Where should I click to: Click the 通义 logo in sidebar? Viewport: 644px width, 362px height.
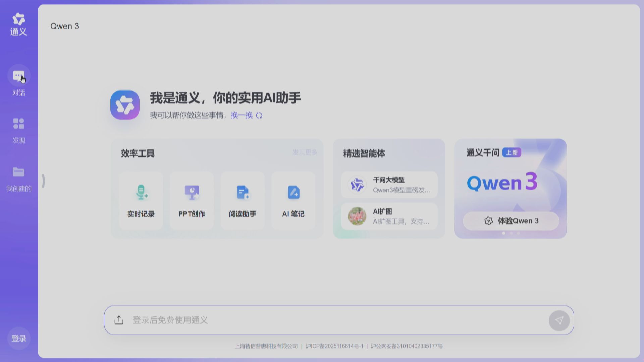pyautogui.click(x=18, y=23)
